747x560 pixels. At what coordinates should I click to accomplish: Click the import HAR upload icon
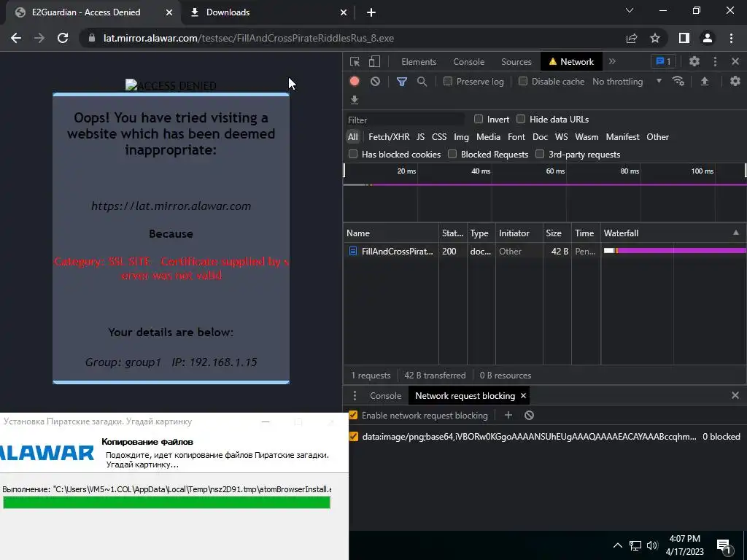[704, 82]
